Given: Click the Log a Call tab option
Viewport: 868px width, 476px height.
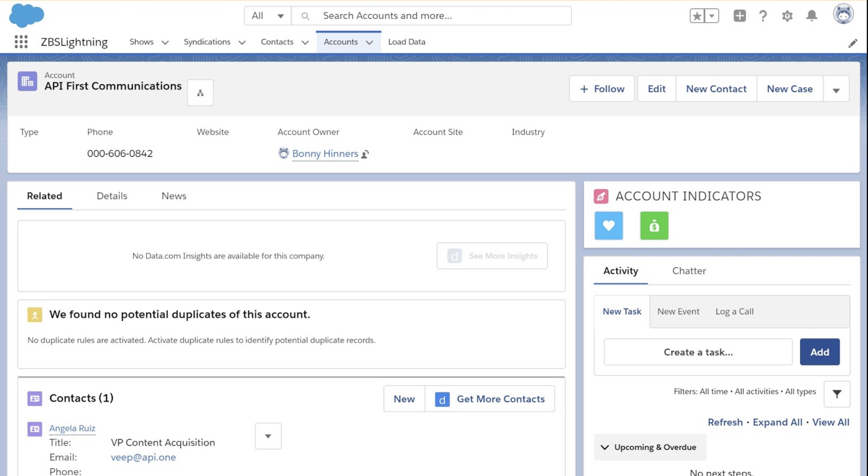Looking at the screenshot, I should click(x=735, y=311).
